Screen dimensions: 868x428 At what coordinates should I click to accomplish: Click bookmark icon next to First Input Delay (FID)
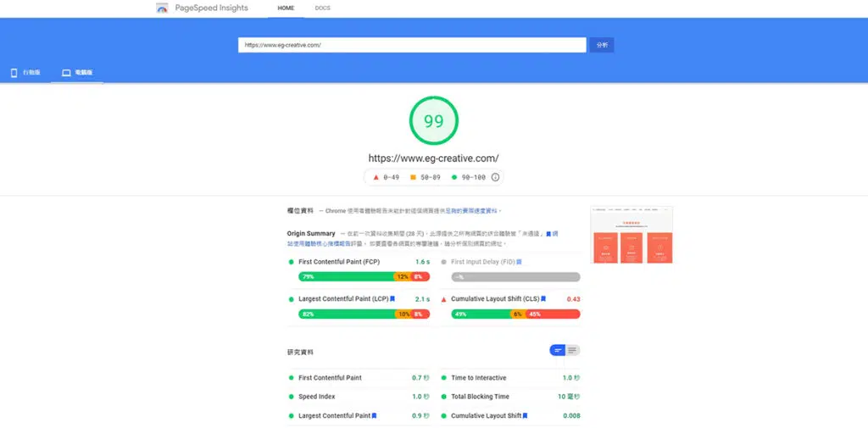[519, 262]
